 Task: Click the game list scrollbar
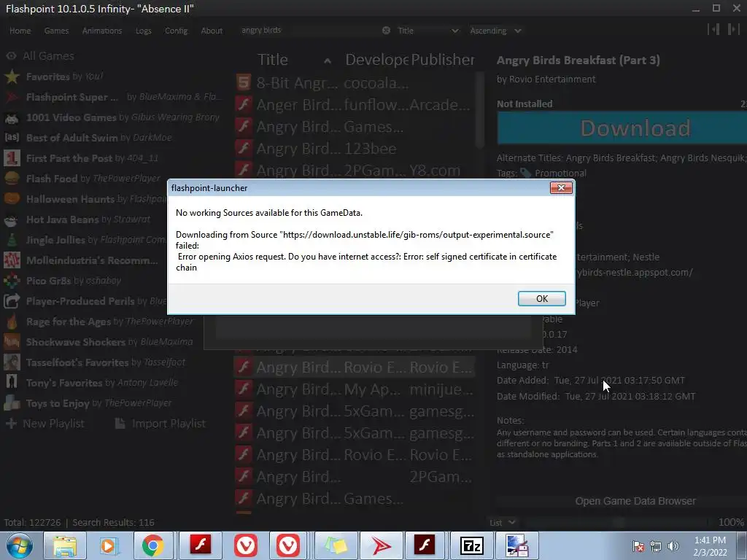[x=480, y=109]
